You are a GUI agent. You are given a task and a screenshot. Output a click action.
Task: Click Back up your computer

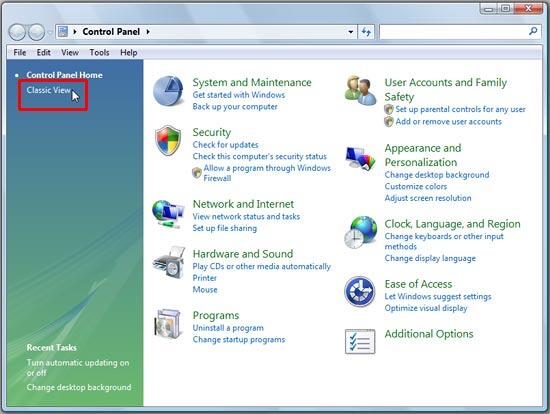tap(235, 107)
